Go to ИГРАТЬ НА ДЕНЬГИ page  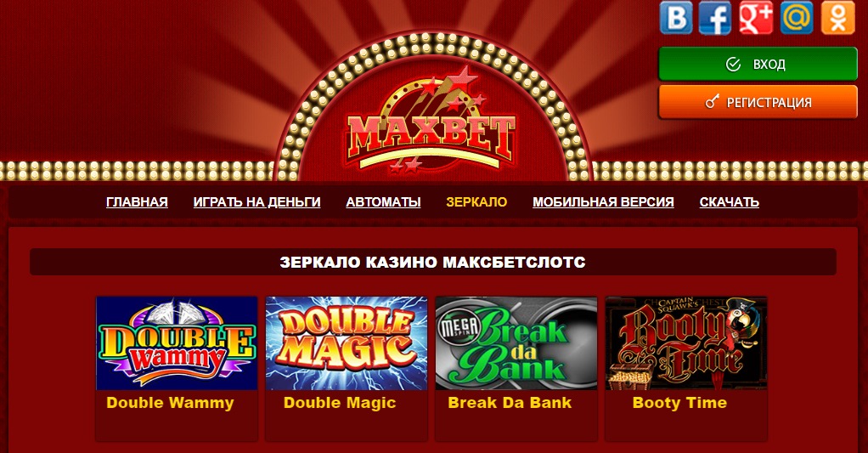pos(256,202)
